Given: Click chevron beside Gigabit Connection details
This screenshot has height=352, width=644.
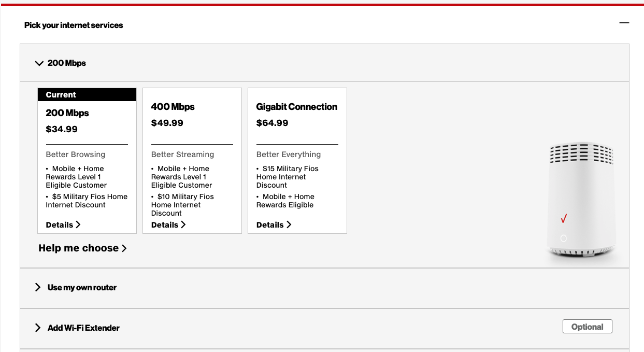Looking at the screenshot, I should [289, 224].
